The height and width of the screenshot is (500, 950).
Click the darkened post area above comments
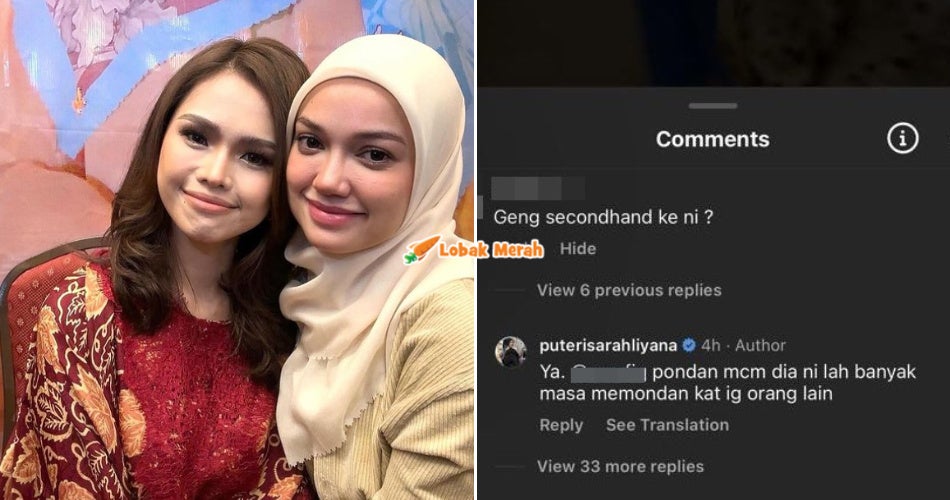(714, 43)
